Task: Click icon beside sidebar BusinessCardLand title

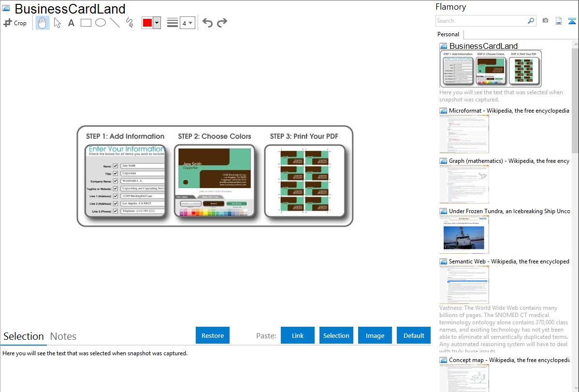Action: coord(443,46)
